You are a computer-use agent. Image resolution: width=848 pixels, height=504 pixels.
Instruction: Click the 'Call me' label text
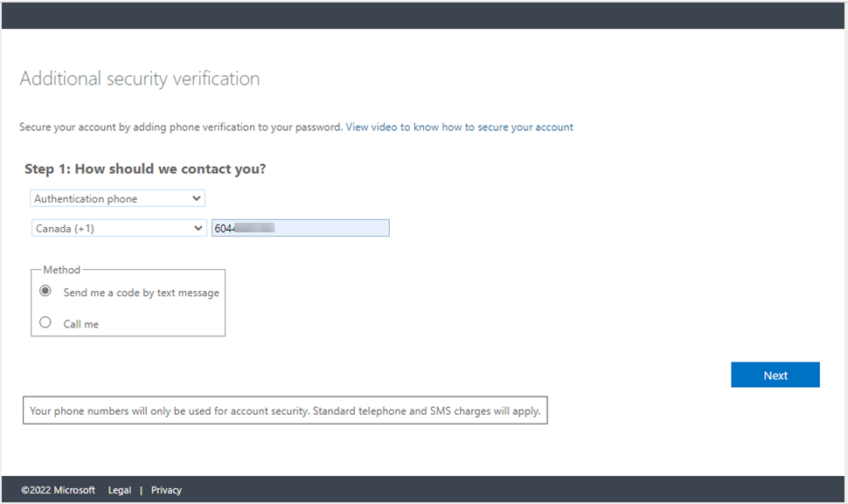pyautogui.click(x=80, y=324)
